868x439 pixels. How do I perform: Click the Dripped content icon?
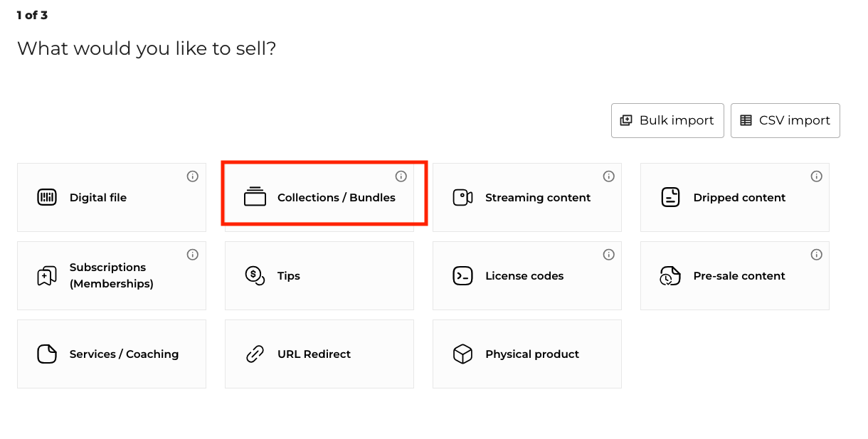pyautogui.click(x=670, y=197)
